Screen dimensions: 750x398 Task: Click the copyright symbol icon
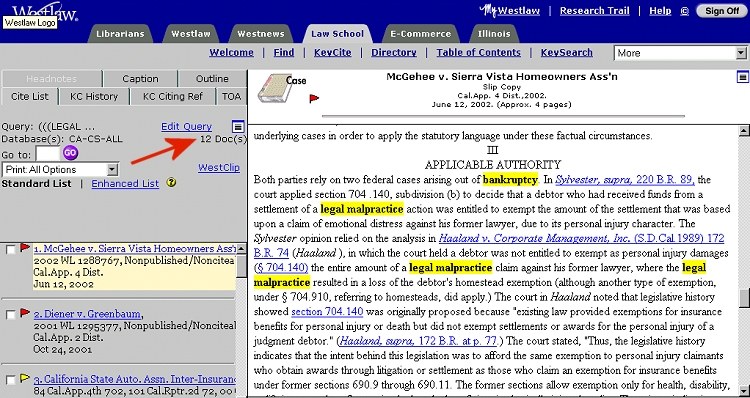(x=684, y=11)
